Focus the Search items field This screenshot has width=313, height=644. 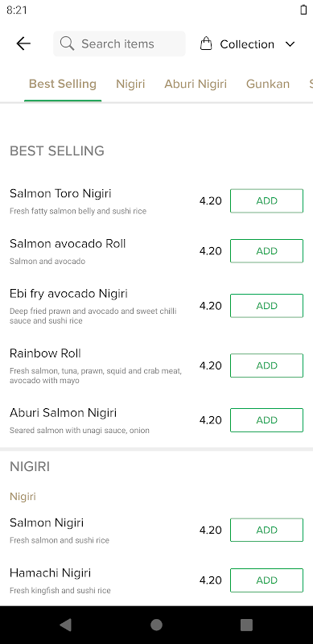[x=120, y=43]
